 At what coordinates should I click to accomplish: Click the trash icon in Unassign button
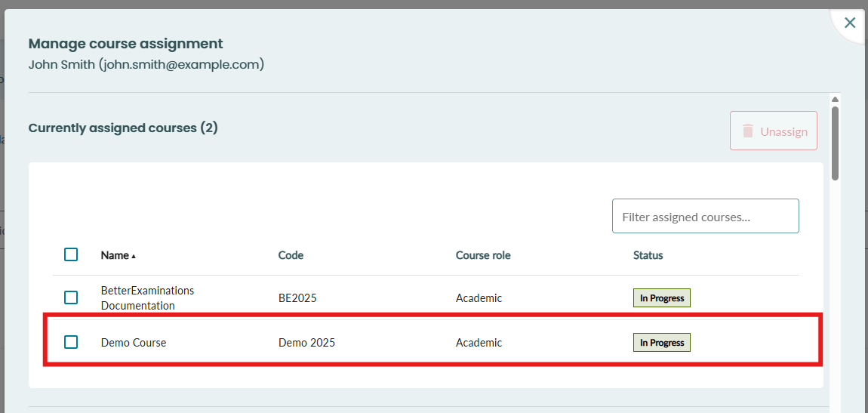pyautogui.click(x=748, y=131)
